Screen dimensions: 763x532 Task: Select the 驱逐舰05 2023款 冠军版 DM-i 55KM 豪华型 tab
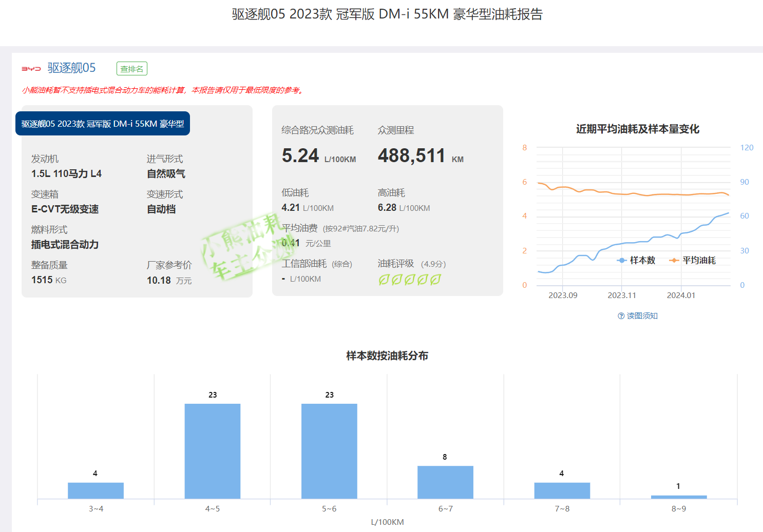(103, 124)
